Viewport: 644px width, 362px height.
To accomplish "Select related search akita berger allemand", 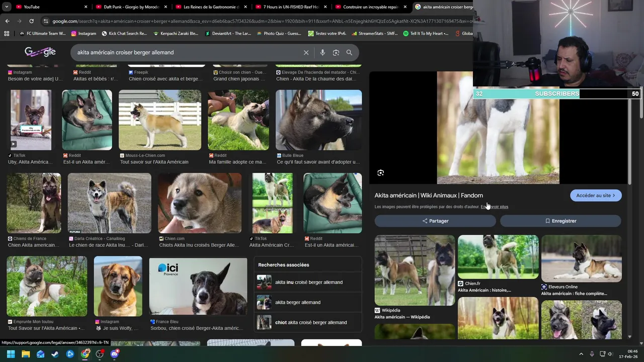I will (x=308, y=302).
